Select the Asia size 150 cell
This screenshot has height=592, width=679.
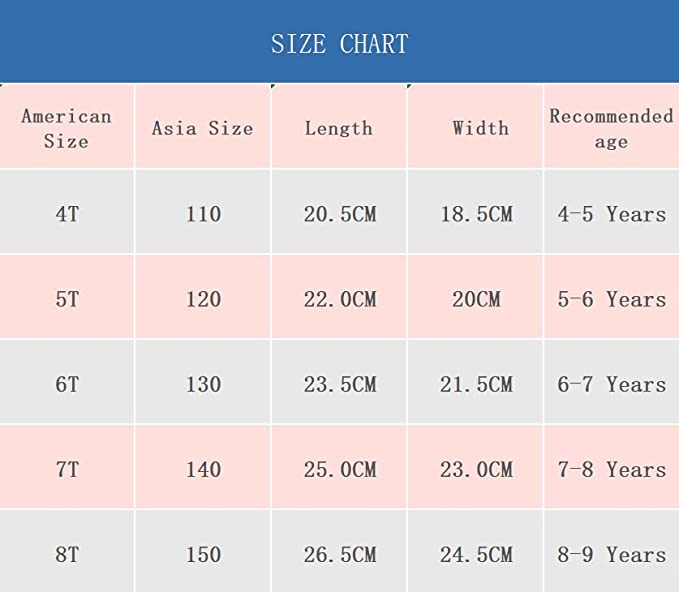203,551
